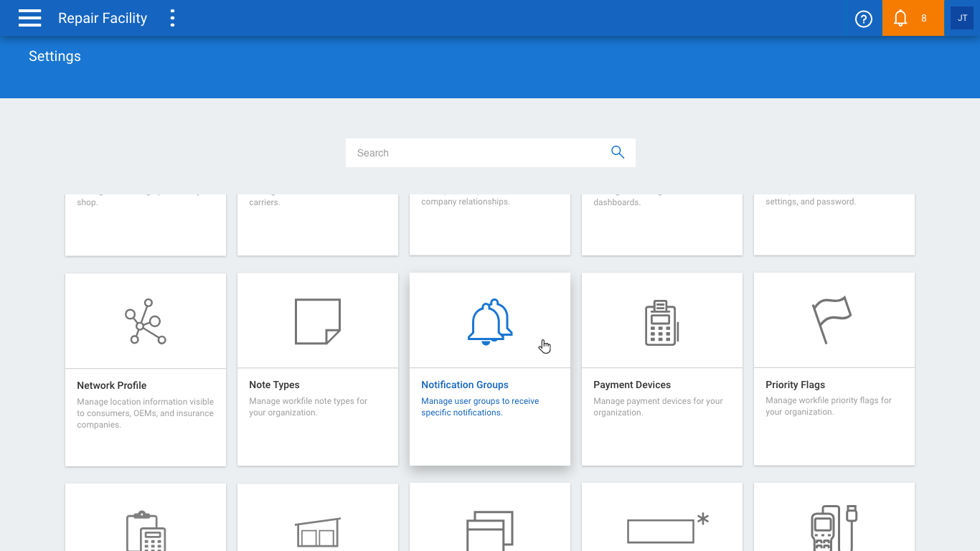Open the vertical three-dot options menu
The height and width of the screenshot is (551, 980).
172,18
